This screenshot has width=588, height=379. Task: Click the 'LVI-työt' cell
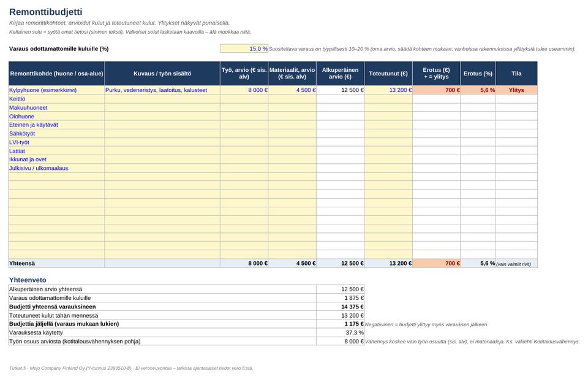tap(56, 142)
